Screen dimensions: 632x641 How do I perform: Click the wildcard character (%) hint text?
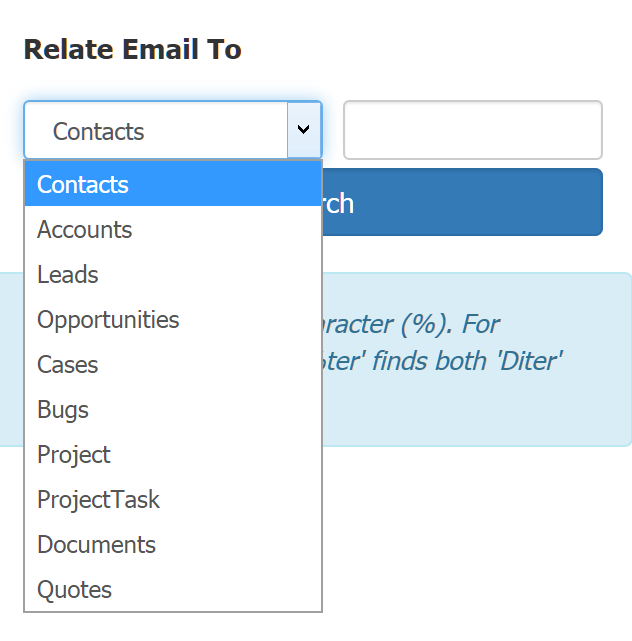click(x=411, y=325)
